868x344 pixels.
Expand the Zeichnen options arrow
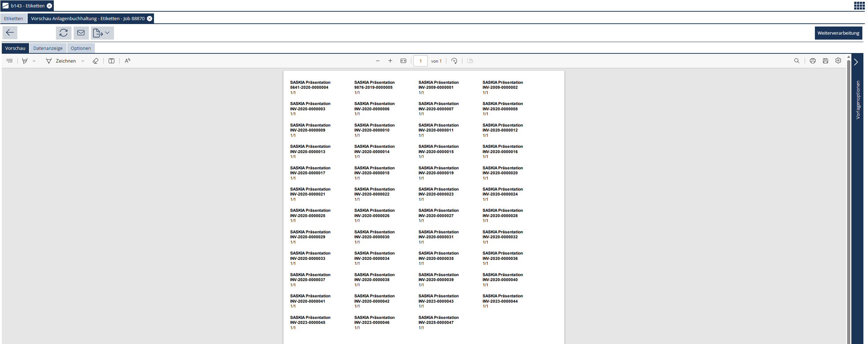(x=83, y=61)
